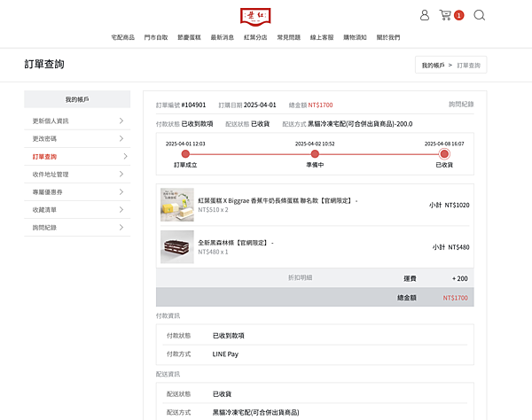Select 收件地址管理 in sidebar

click(77, 175)
